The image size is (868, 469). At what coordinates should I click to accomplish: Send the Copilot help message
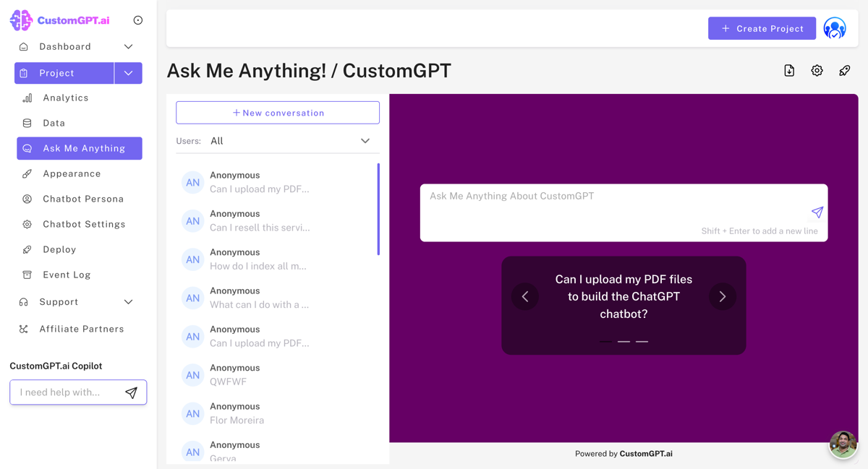pyautogui.click(x=131, y=392)
